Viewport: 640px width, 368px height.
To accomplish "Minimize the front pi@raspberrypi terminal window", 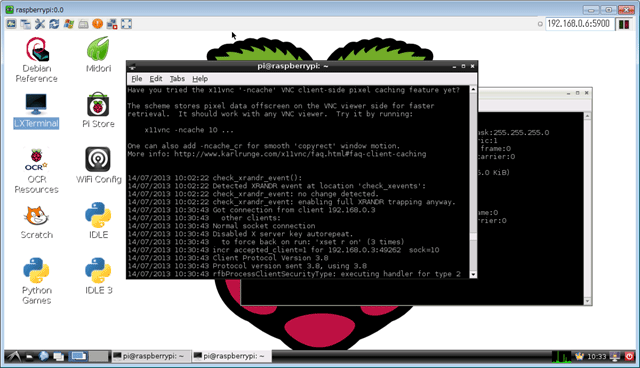I will (x=454, y=66).
